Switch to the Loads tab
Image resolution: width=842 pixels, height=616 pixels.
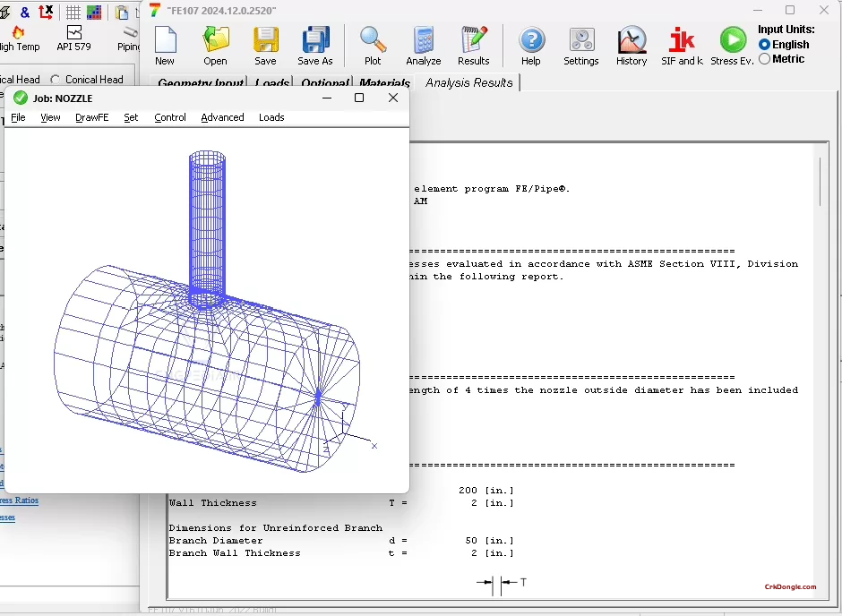[271, 83]
